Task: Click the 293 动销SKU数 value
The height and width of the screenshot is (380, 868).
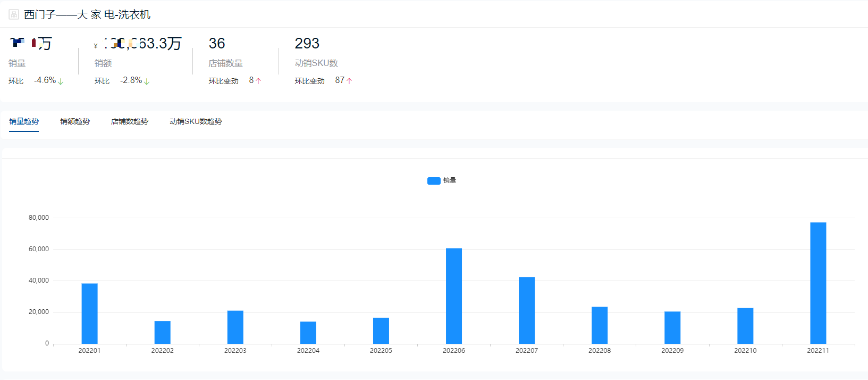Action: coord(307,43)
